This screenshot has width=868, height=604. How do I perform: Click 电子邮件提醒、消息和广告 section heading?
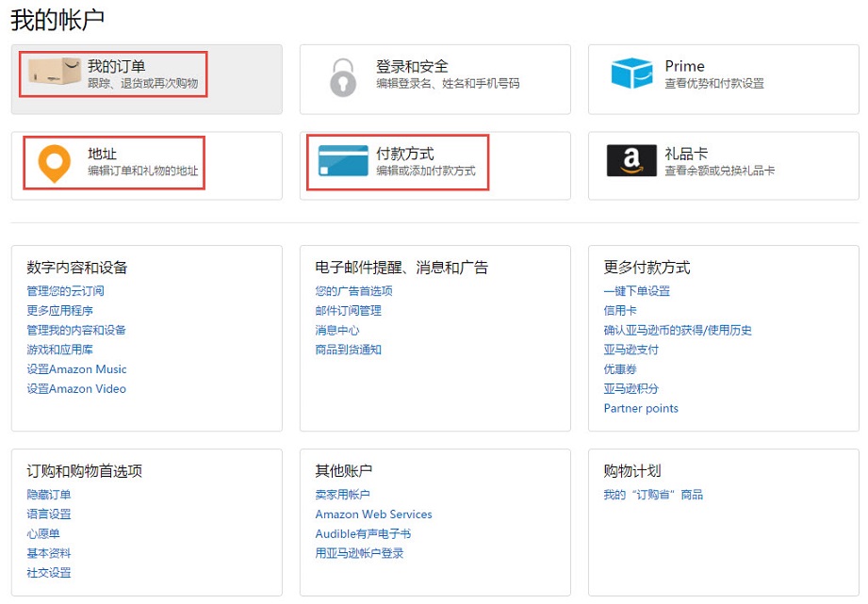coord(401,268)
